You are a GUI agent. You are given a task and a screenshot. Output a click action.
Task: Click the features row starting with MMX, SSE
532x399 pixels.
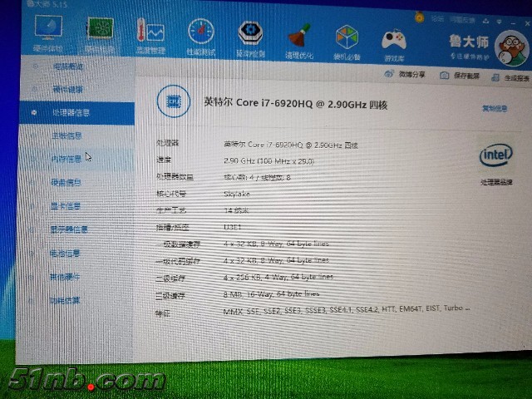click(x=347, y=310)
